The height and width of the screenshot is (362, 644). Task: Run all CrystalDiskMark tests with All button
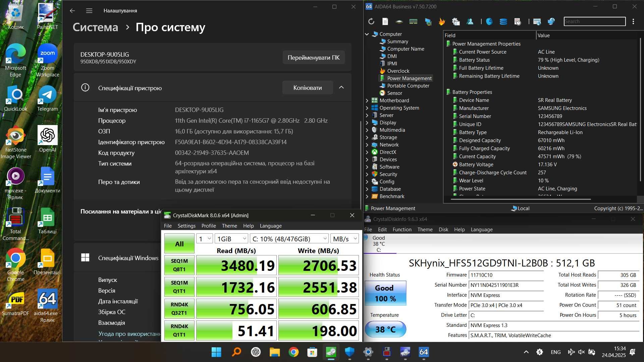click(x=179, y=244)
